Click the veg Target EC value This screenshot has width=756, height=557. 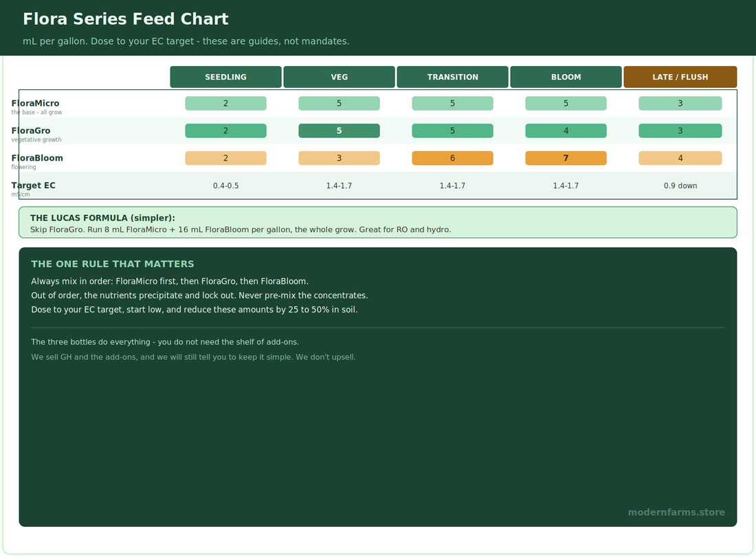pos(339,185)
